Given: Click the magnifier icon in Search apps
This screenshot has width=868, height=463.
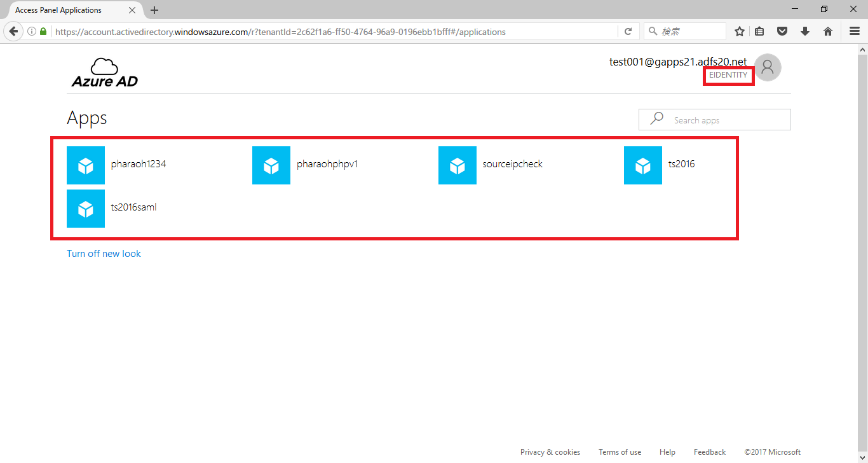Looking at the screenshot, I should [657, 119].
